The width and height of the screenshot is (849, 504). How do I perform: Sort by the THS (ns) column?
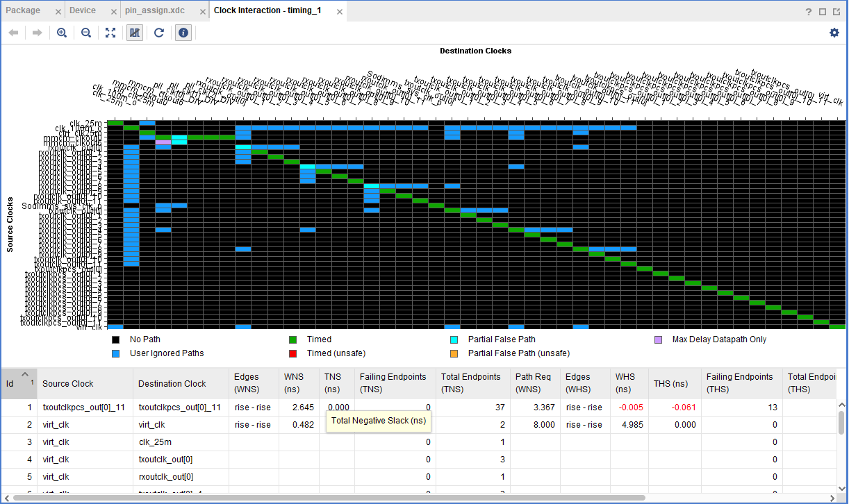point(674,383)
